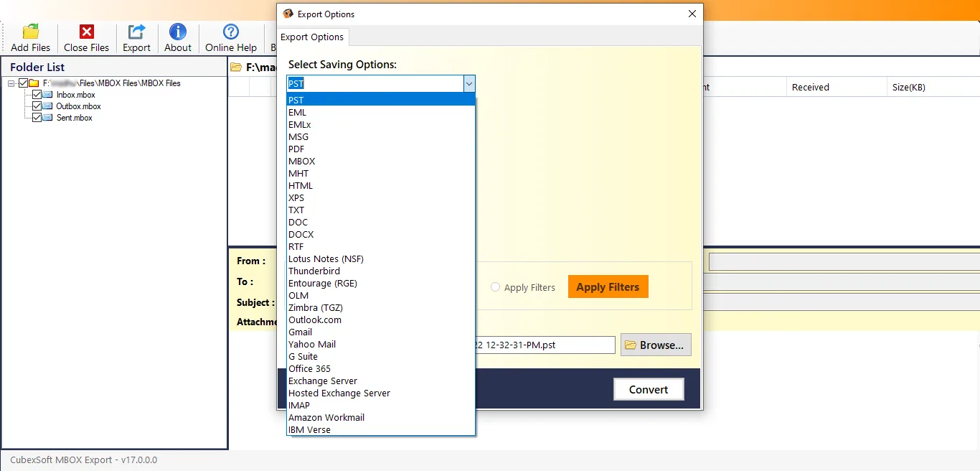Screen dimensions: 980x471
Task: Select Inbox.mbox in the folder tree
Action: click(76, 95)
